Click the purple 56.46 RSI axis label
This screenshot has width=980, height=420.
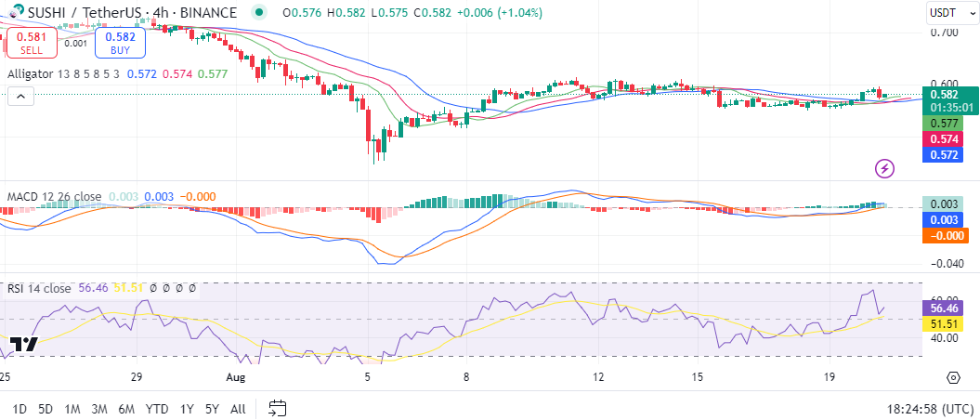(945, 308)
